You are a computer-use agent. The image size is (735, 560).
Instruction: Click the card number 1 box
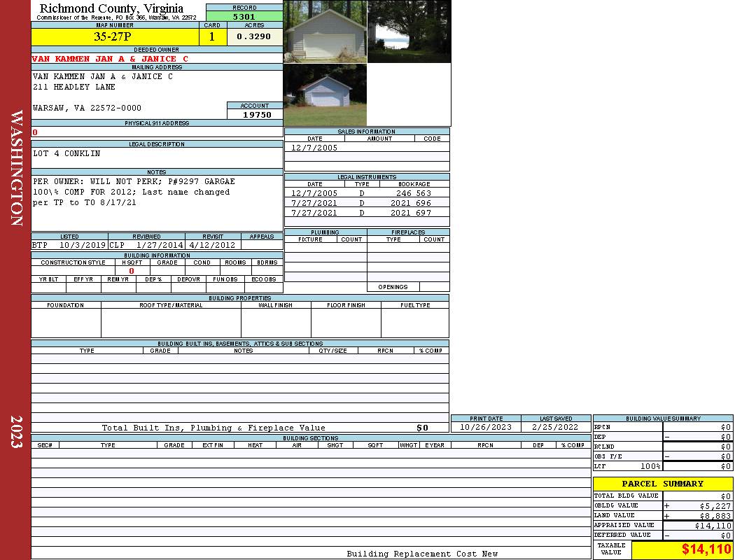click(212, 37)
